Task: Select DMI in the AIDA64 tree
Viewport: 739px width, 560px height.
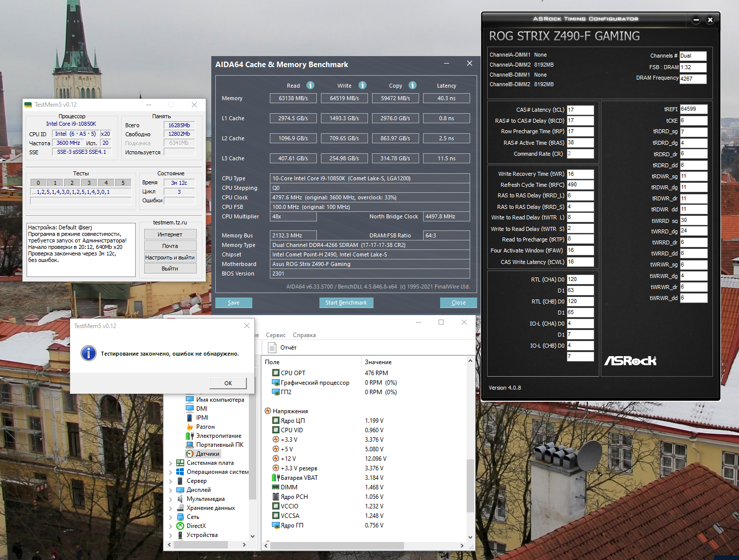Action: [x=202, y=409]
